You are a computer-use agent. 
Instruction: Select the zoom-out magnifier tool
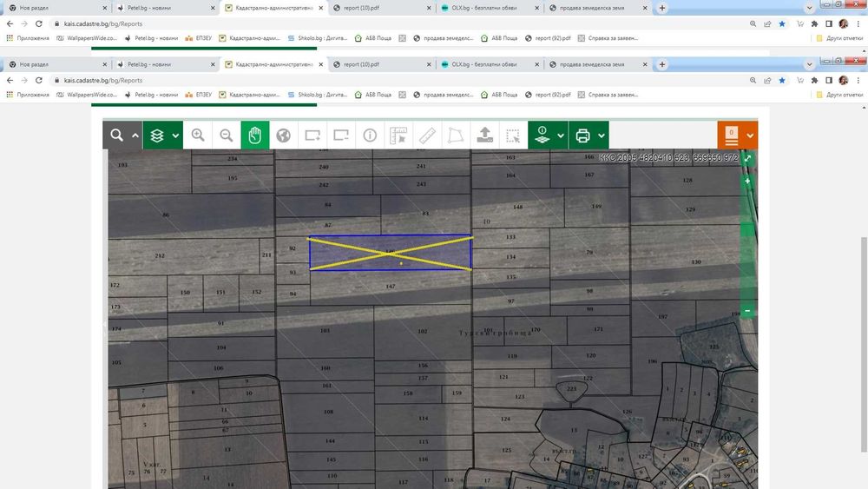(227, 135)
